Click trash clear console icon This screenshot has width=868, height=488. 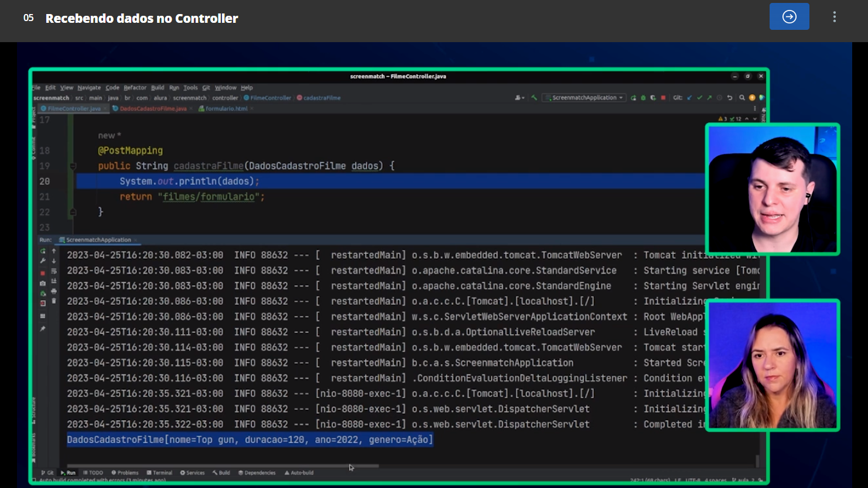[54, 301]
